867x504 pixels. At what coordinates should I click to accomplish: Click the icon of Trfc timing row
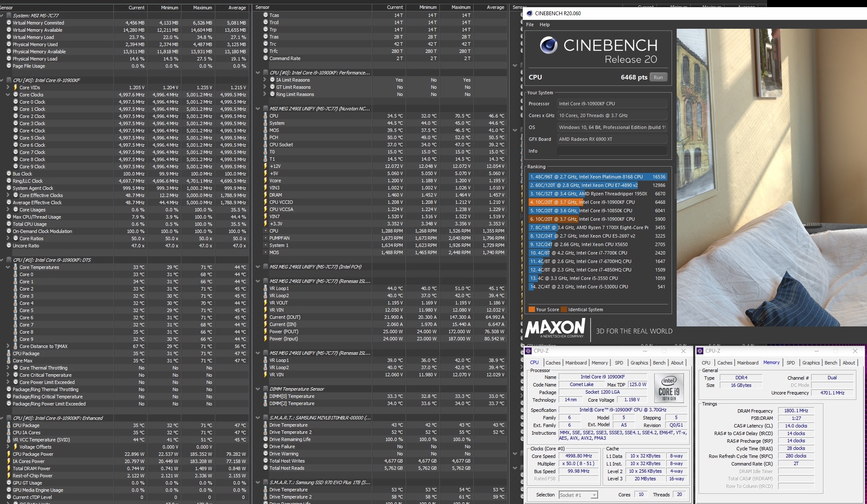pos(266,51)
